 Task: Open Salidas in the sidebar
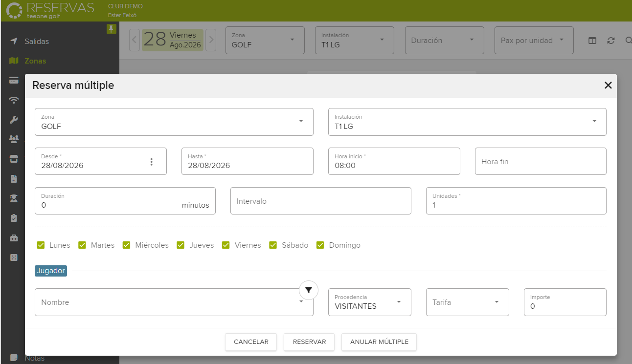37,42
